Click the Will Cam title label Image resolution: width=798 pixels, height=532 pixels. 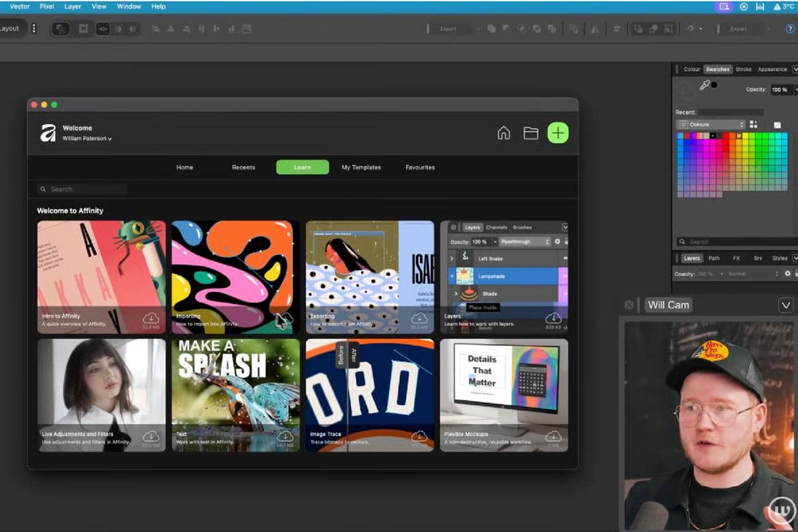[669, 305]
